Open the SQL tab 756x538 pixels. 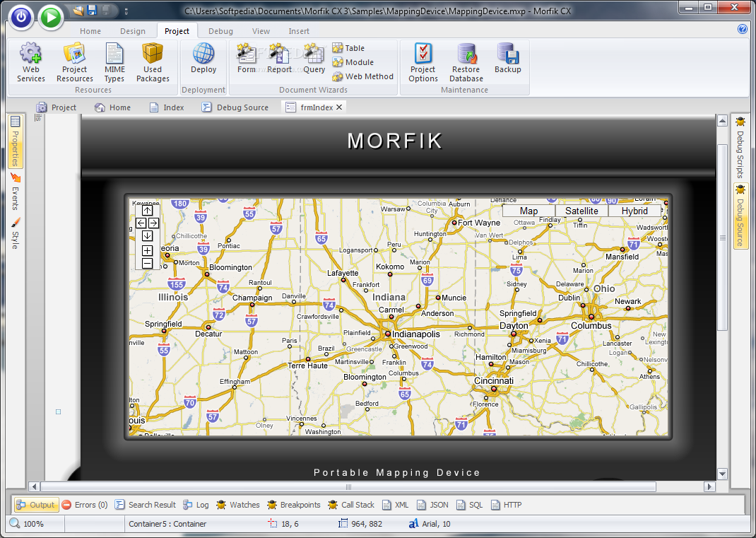[469, 505]
